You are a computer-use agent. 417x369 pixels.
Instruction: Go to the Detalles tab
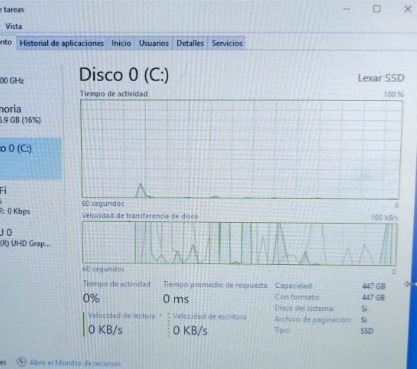190,43
